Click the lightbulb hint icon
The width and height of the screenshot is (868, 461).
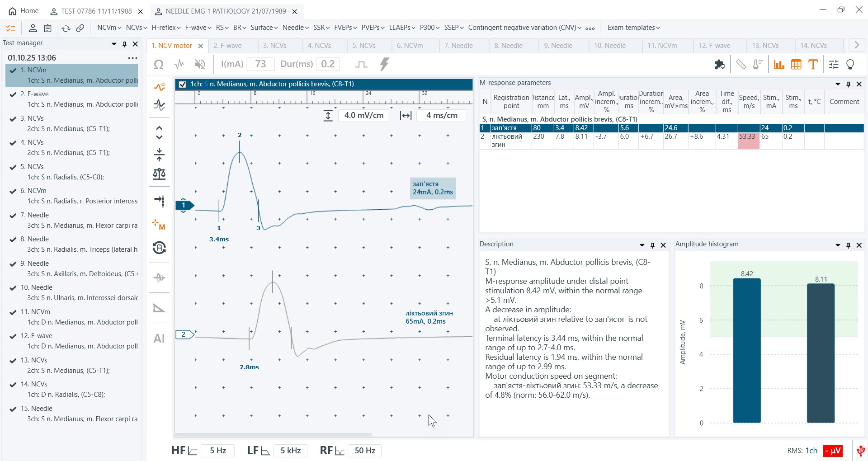coord(850,65)
